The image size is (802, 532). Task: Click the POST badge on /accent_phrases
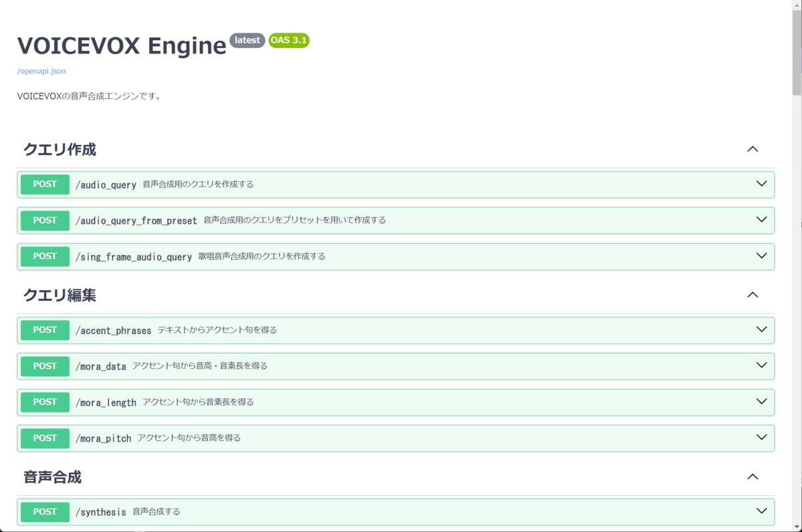tap(44, 329)
